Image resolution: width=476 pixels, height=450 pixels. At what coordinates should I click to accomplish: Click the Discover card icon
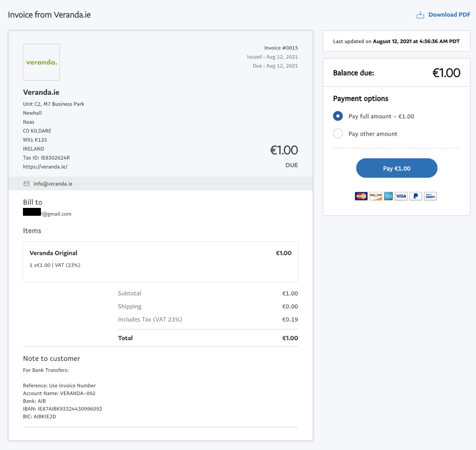coord(376,196)
